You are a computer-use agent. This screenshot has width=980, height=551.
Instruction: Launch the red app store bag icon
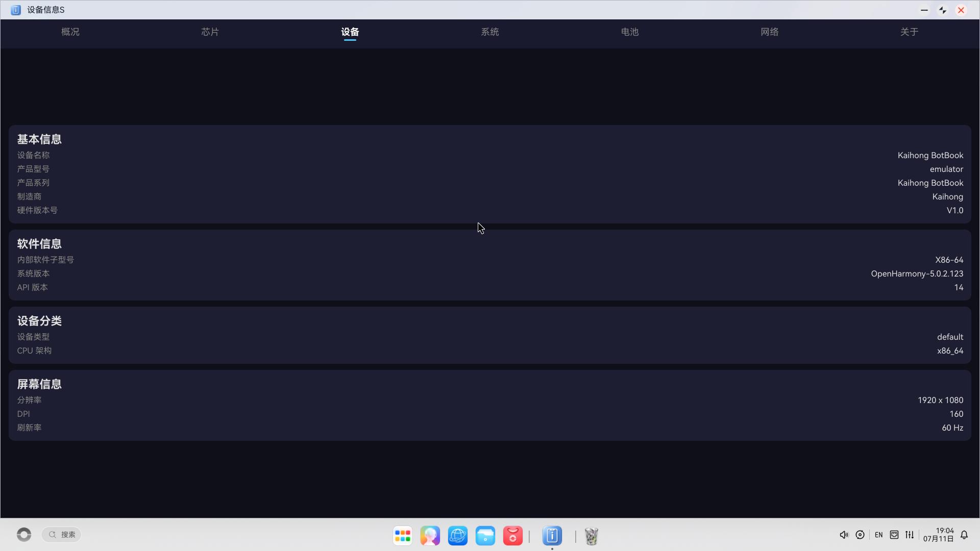click(513, 536)
